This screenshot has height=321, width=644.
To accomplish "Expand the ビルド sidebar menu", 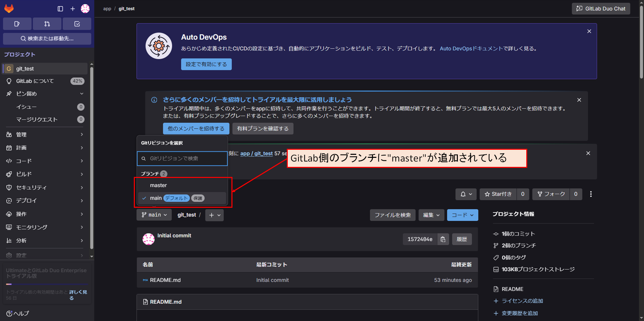I will click(45, 174).
